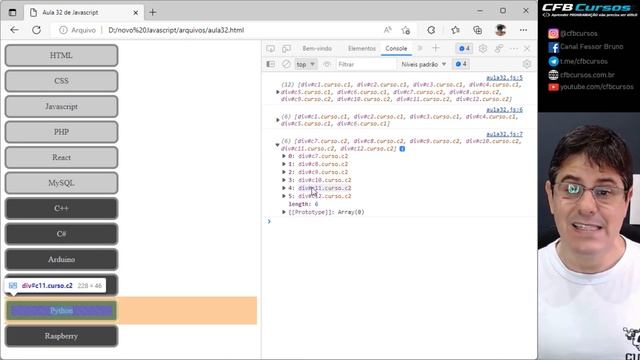640x360 pixels.
Task: Expand item 1: div#c8.curso.c2
Action: 284,164
